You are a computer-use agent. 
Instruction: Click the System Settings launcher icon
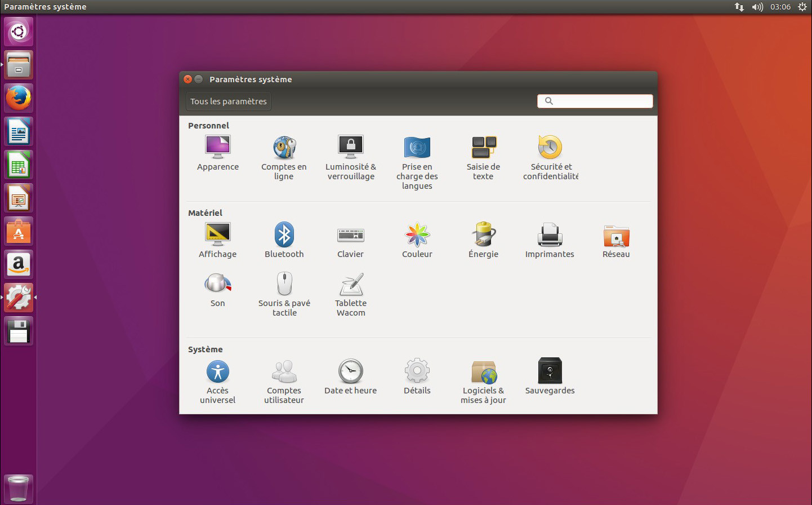point(19,298)
